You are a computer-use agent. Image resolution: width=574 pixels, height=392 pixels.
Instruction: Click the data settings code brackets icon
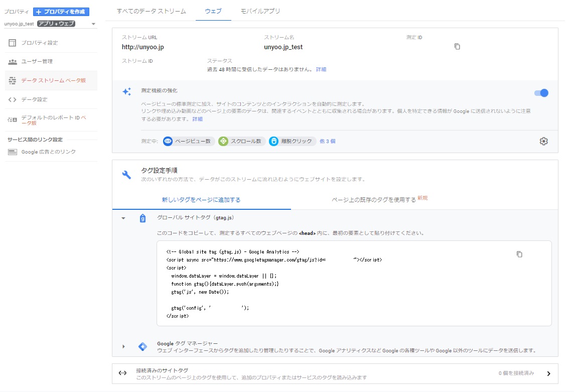(12, 100)
